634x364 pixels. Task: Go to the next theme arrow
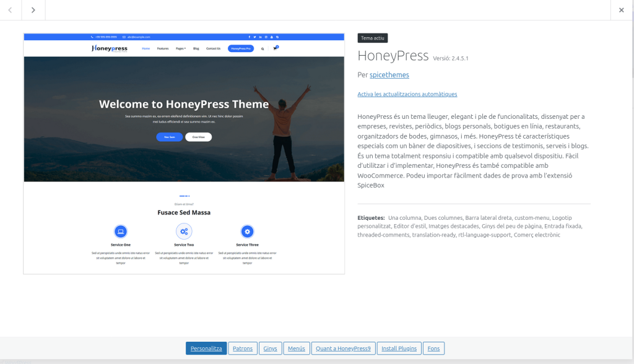(33, 10)
